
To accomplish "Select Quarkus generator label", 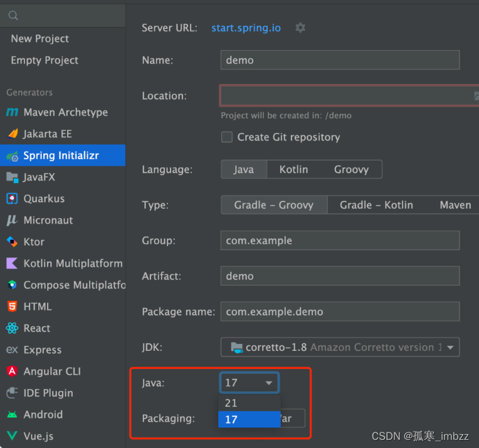I will pos(45,199).
